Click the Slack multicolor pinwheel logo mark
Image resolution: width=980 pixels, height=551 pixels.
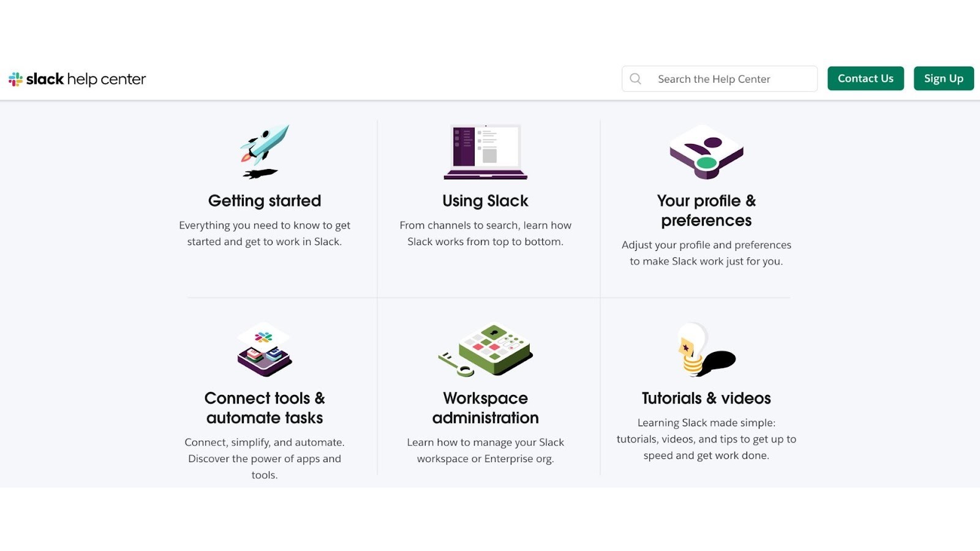tap(15, 78)
